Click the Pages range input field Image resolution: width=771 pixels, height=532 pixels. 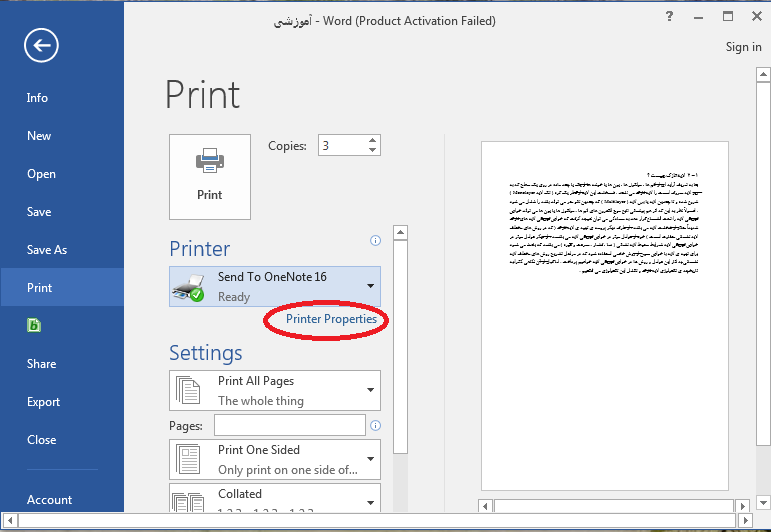pos(290,425)
